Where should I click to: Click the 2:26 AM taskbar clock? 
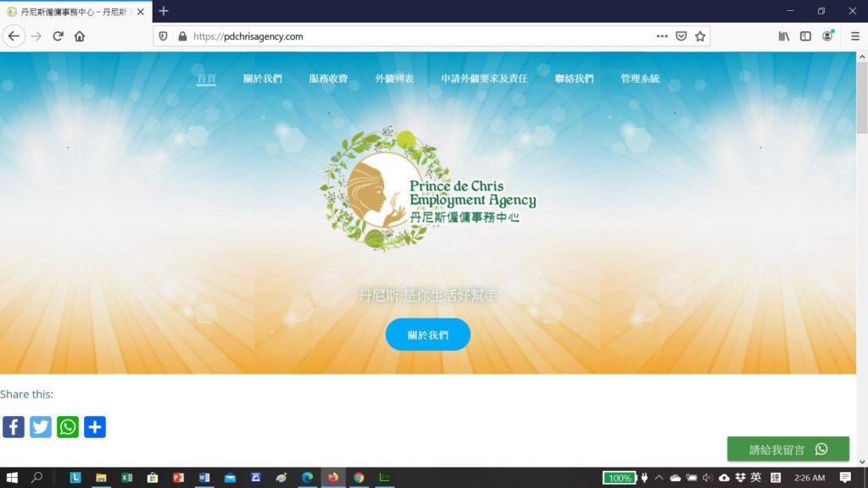810,478
